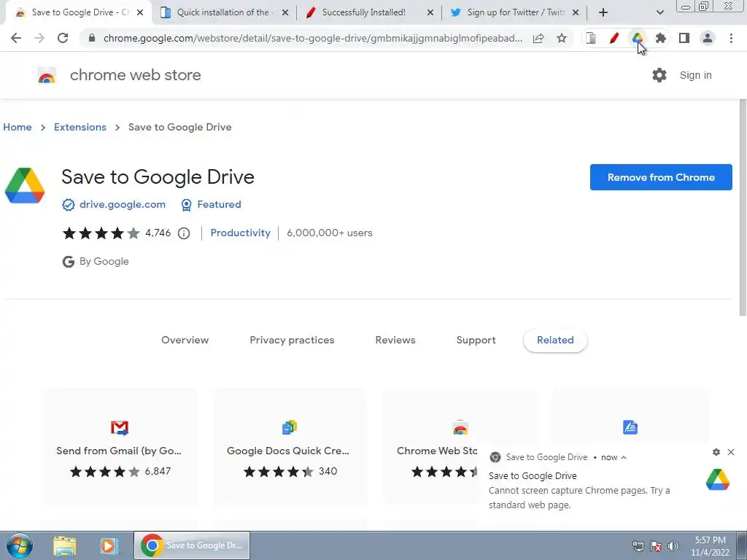
Task: Click the site lock icon in address bar
Action: point(92,38)
